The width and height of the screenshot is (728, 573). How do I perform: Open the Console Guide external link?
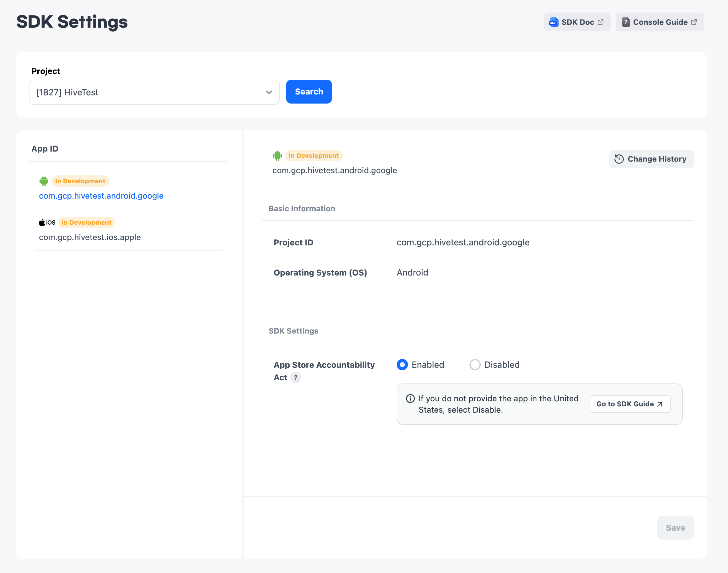pos(660,22)
